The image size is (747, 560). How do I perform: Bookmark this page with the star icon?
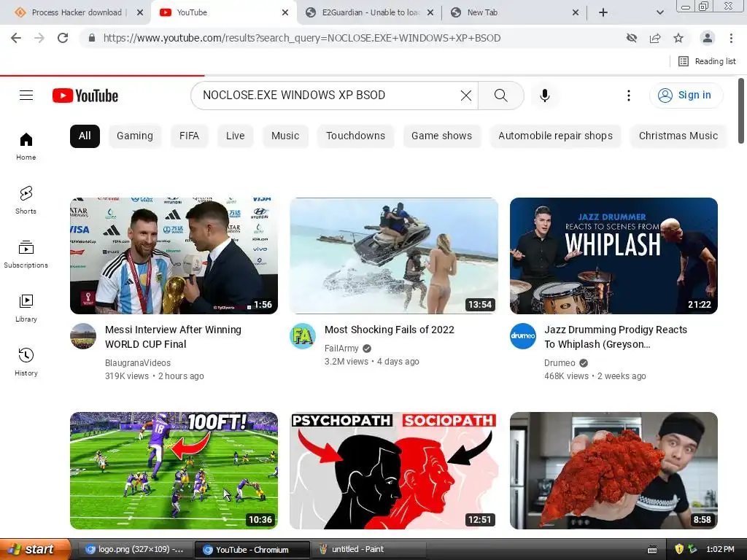click(x=678, y=38)
